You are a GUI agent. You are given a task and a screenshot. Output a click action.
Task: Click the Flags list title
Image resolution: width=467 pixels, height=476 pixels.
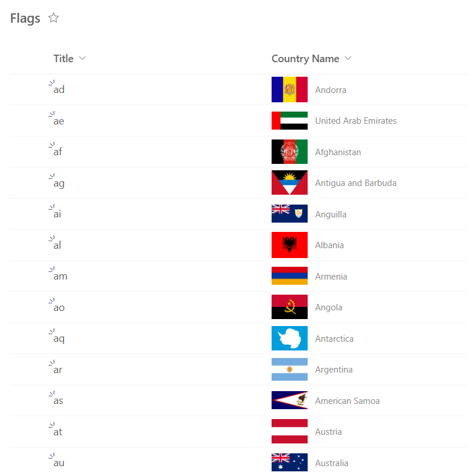coord(24,18)
